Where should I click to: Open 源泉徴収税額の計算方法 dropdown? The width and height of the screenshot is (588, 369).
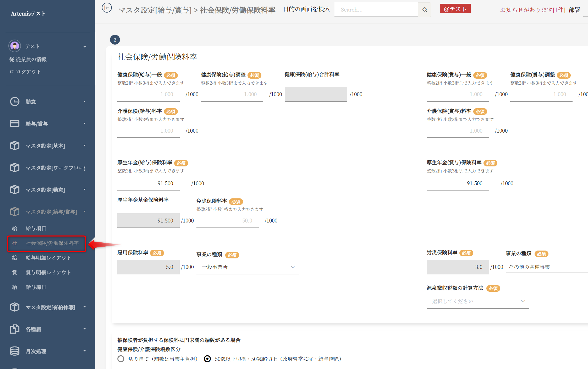[x=478, y=301]
